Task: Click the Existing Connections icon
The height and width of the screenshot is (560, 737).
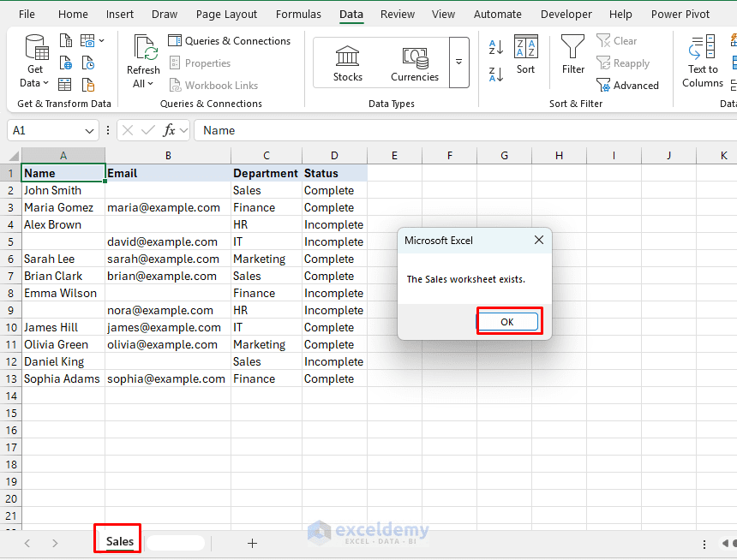Action: (x=88, y=85)
